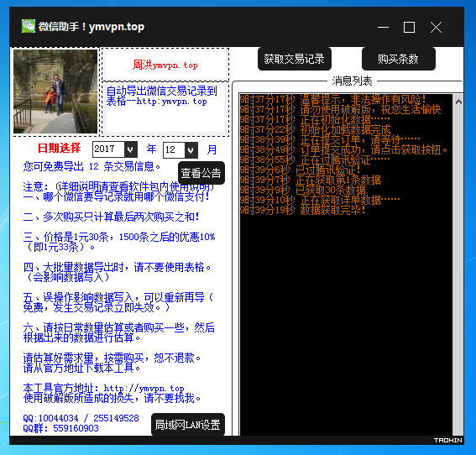
Task: Click the log line 订单提交成功
Action: point(343,149)
